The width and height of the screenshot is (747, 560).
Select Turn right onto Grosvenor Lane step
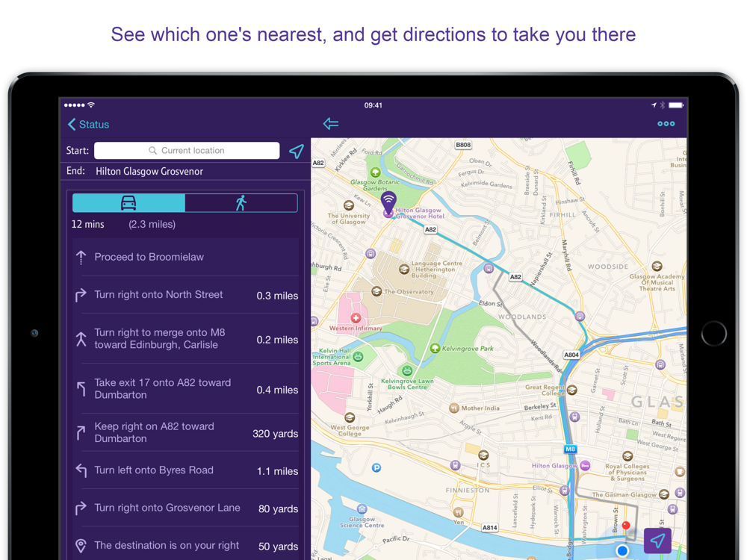[186, 508]
